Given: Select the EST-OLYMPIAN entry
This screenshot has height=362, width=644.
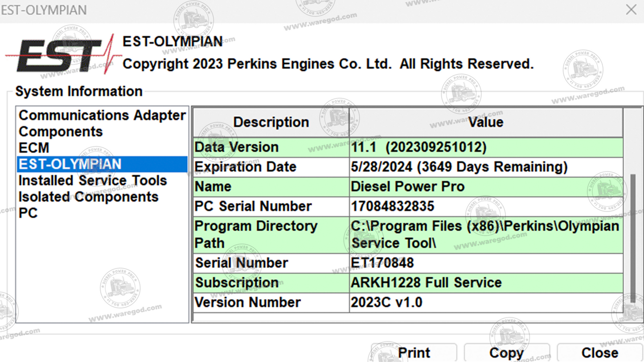Looking at the screenshot, I should click(x=69, y=164).
